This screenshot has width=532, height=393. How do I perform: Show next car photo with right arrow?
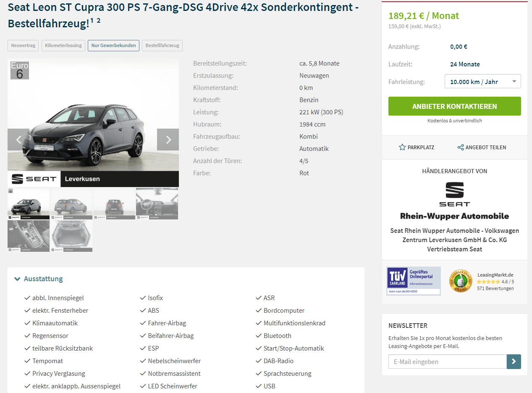pyautogui.click(x=168, y=140)
